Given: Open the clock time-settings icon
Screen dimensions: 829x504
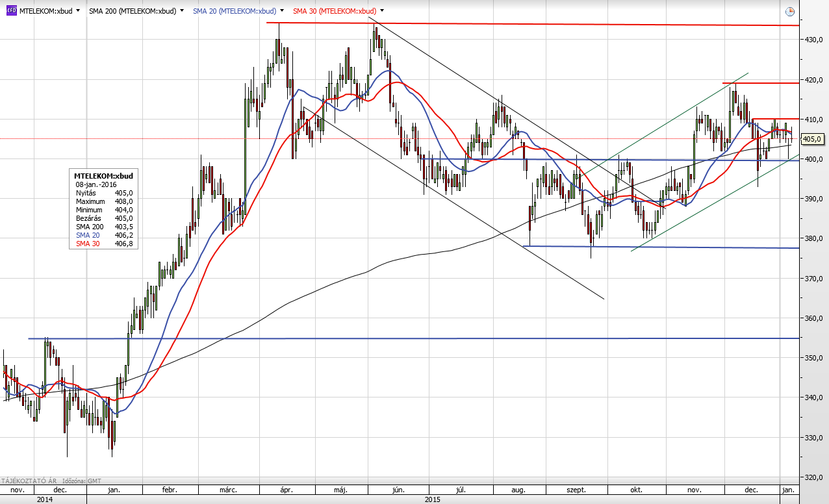Looking at the screenshot, I should (789, 11).
